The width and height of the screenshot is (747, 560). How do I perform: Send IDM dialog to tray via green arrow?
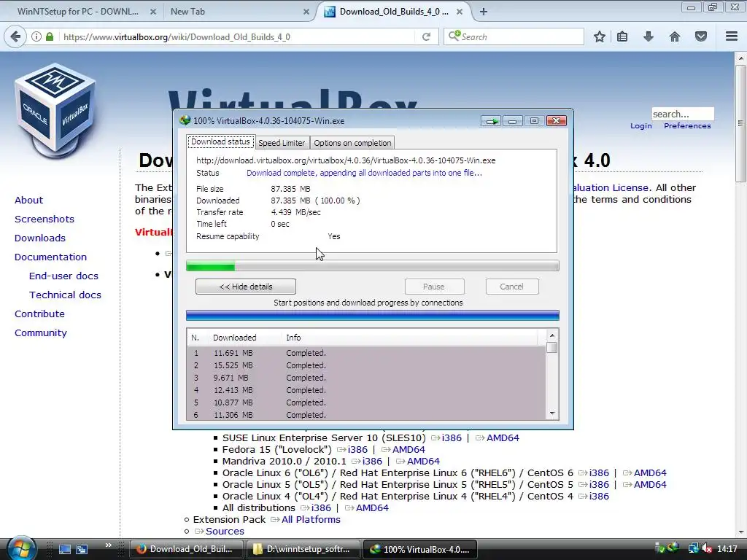tap(491, 121)
